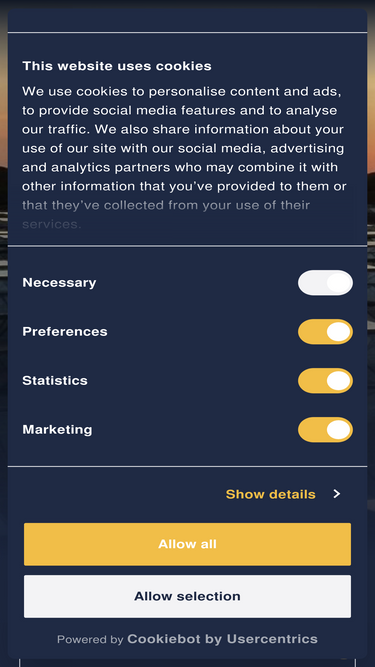The image size is (375, 667).
Task: Click the chevron arrow beside Show details
Action: click(x=337, y=493)
